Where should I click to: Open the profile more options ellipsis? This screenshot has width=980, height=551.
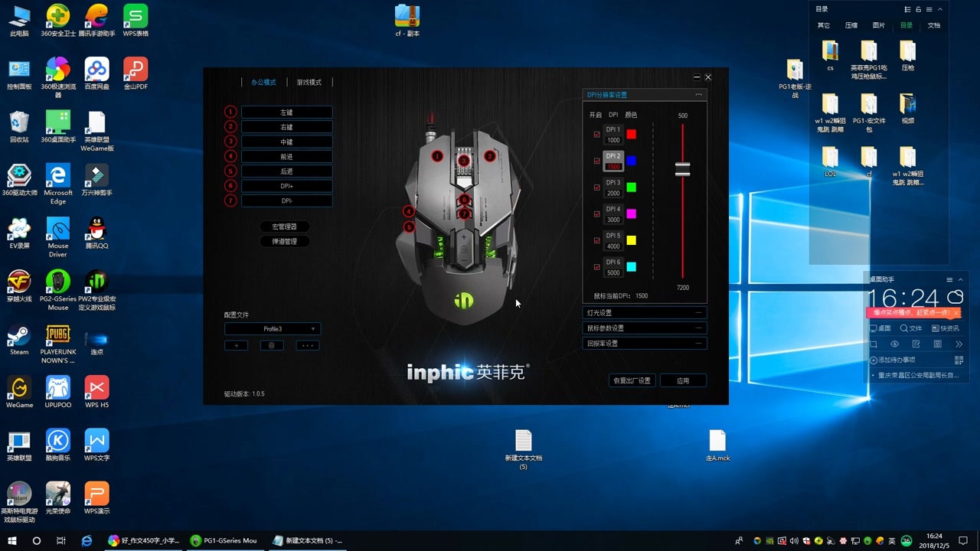308,345
